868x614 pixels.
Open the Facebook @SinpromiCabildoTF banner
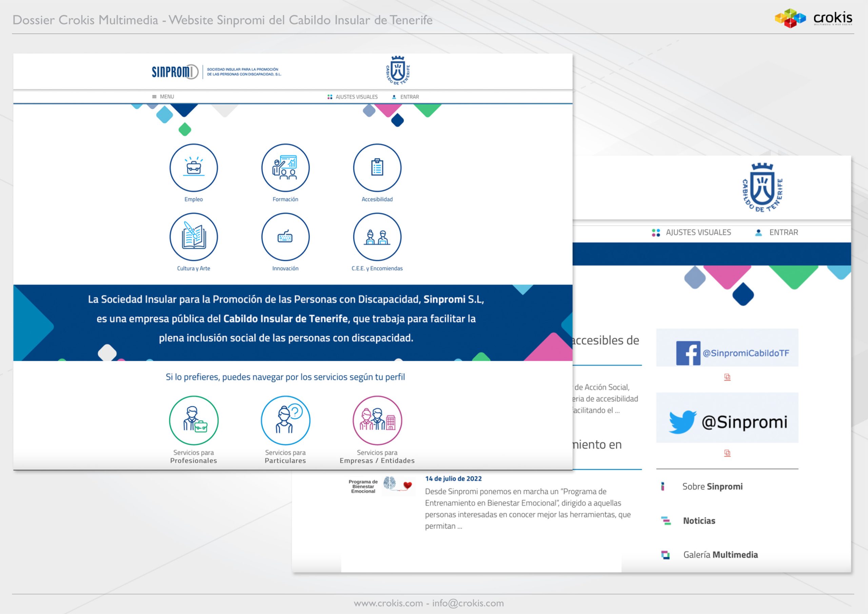(727, 348)
